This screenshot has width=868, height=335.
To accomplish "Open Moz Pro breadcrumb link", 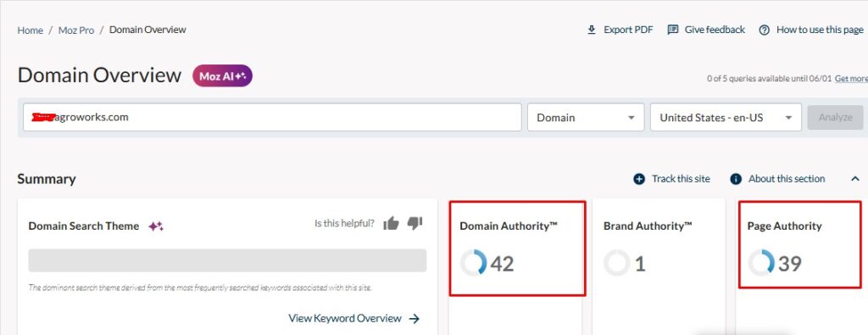I will [76, 31].
